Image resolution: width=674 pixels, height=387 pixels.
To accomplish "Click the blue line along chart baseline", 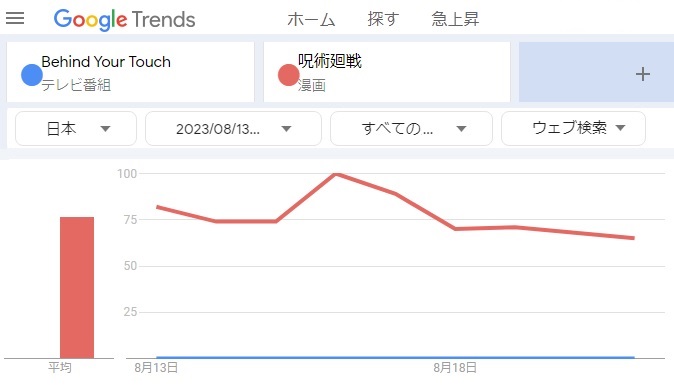I will [x=395, y=357].
